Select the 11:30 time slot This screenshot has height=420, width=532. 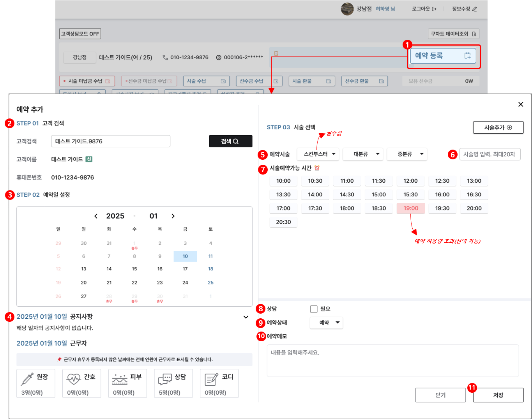click(x=379, y=181)
